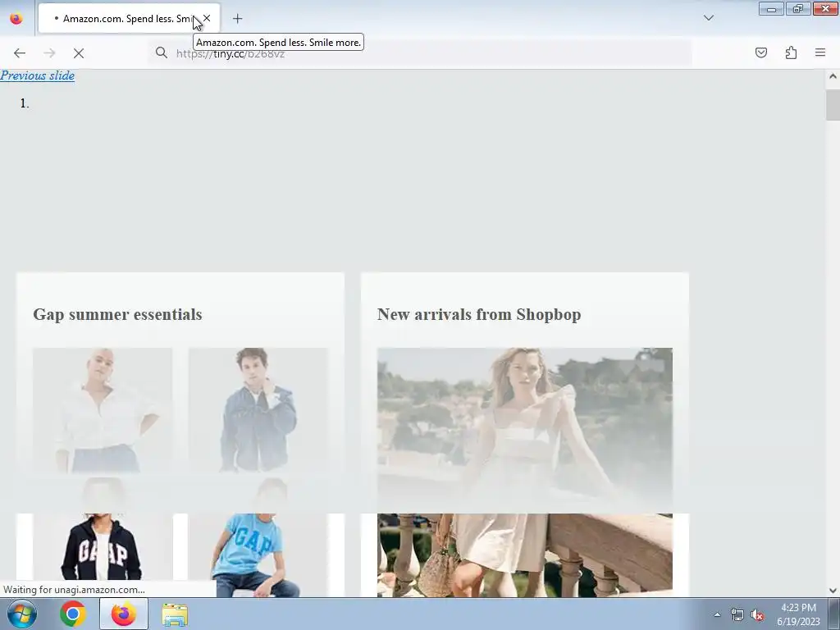Click the Save to Pocket icon
Viewport: 840px width, 630px height.
(760, 52)
